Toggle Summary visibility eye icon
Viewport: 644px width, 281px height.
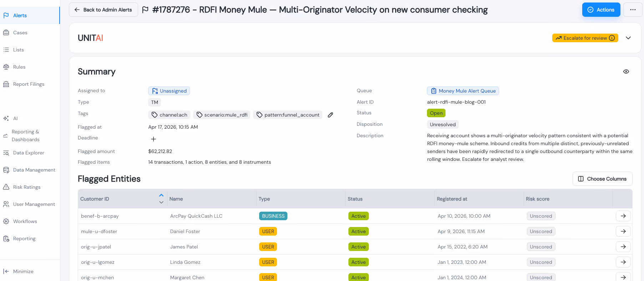click(626, 72)
